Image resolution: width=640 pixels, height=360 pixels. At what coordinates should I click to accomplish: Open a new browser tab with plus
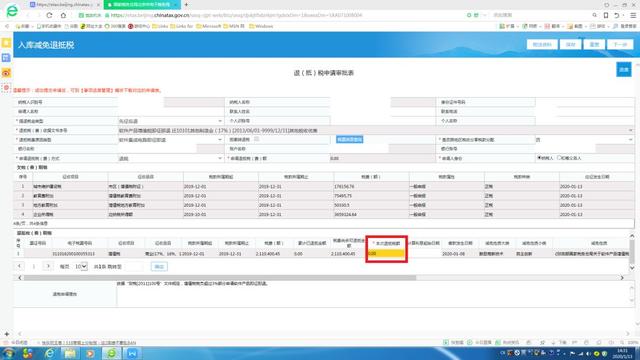186,4
